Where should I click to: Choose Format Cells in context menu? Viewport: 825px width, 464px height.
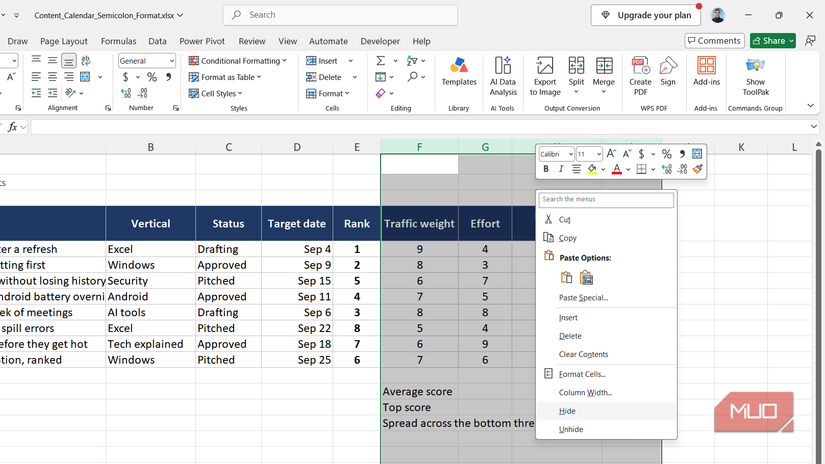[606, 374]
